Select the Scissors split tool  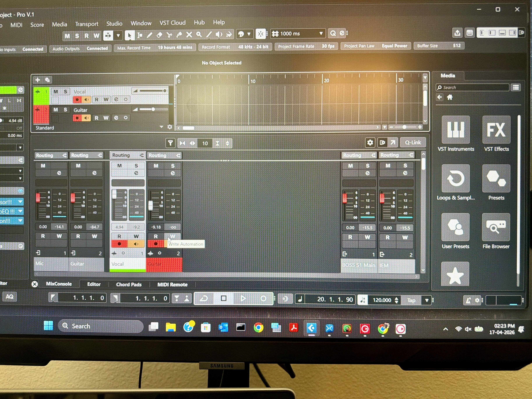coord(169,35)
